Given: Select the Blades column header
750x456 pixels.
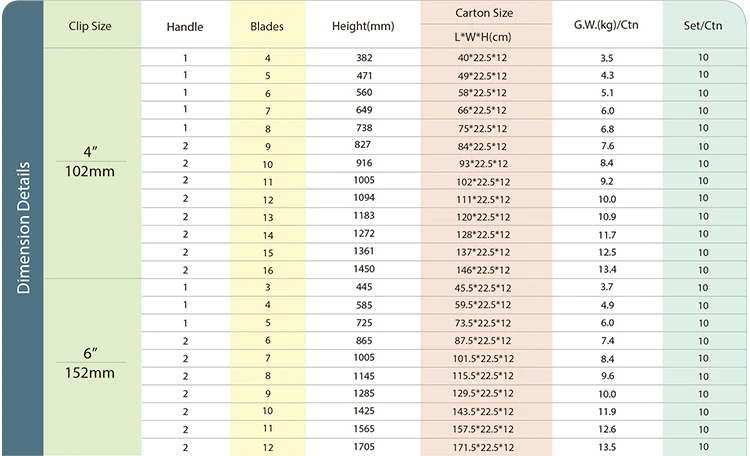Looking at the screenshot, I should tap(267, 26).
